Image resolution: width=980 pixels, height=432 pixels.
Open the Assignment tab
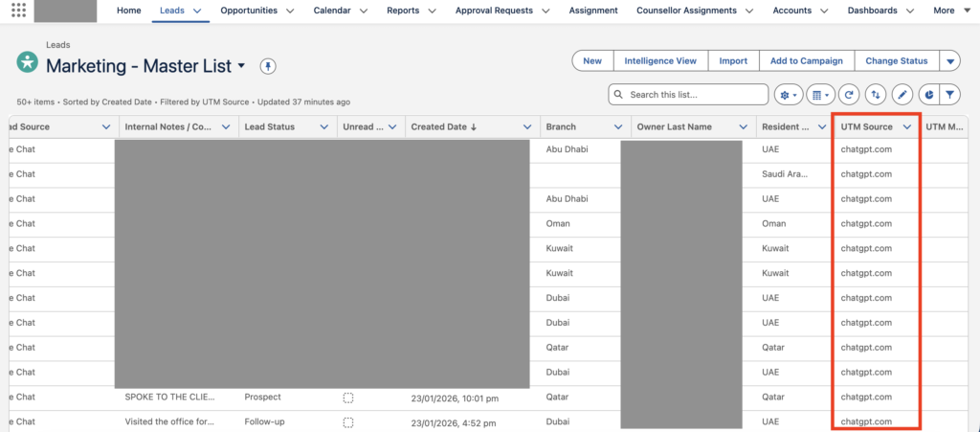click(593, 11)
